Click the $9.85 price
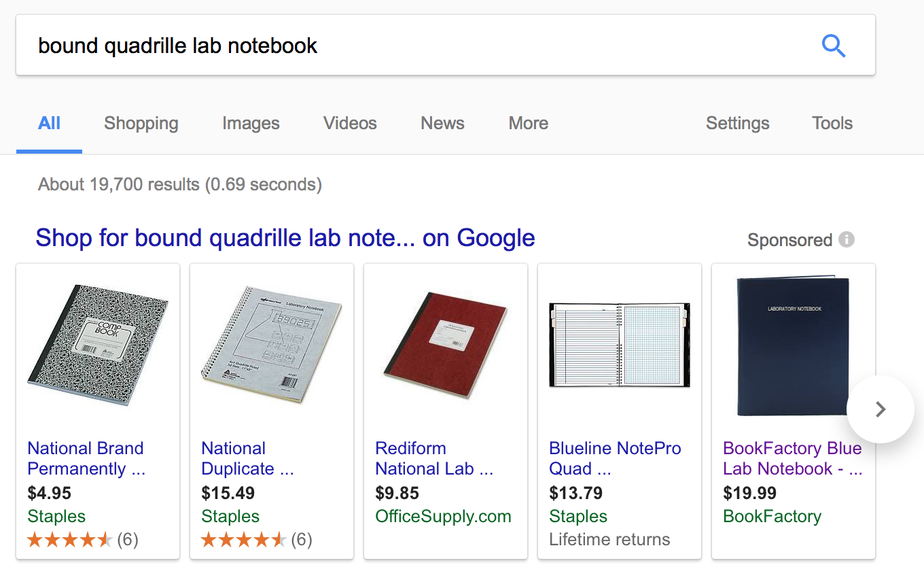 [x=397, y=493]
